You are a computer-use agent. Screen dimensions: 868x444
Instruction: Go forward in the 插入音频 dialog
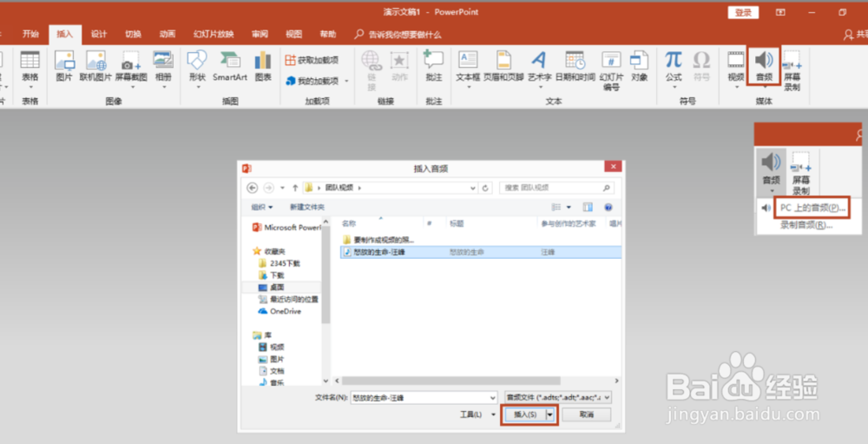(269, 188)
